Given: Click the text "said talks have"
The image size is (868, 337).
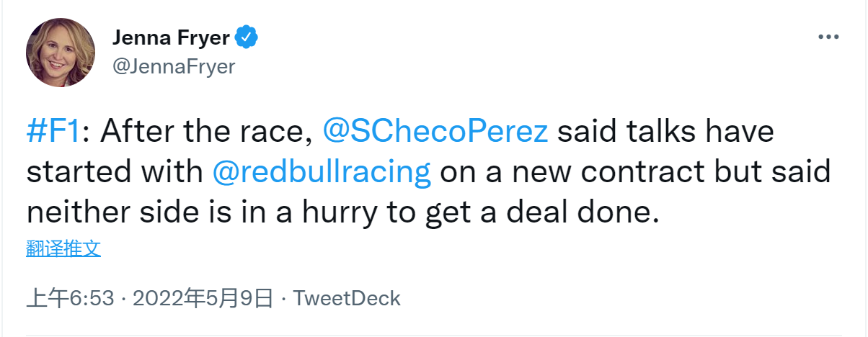Looking at the screenshot, I should pyautogui.click(x=665, y=132).
